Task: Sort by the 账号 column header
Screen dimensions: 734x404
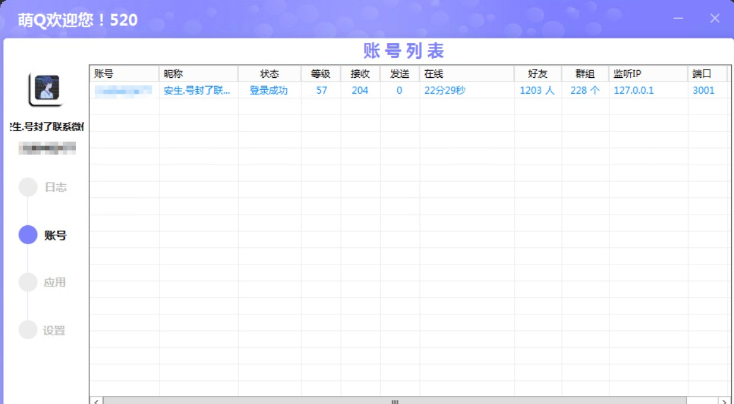Action: pos(124,74)
